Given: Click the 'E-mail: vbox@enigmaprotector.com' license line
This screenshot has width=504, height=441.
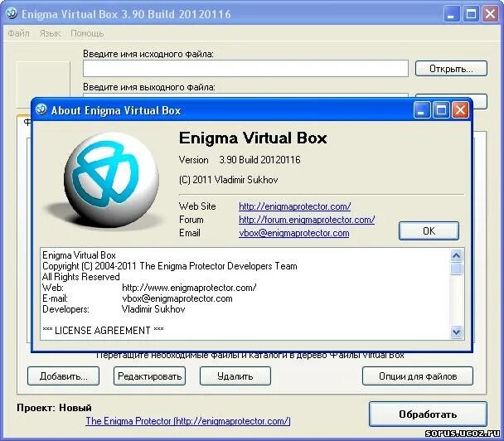Looking at the screenshot, I should (138, 298).
